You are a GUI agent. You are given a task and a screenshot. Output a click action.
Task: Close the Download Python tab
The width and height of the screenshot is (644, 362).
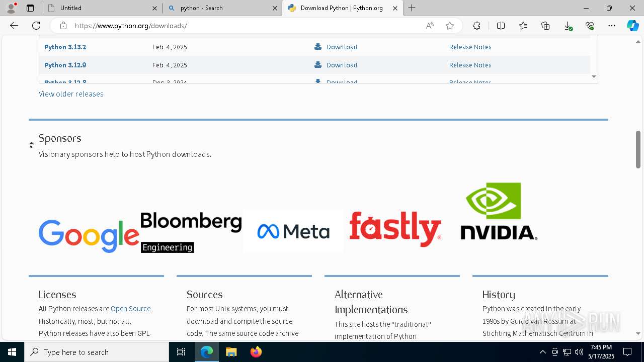[395, 8]
